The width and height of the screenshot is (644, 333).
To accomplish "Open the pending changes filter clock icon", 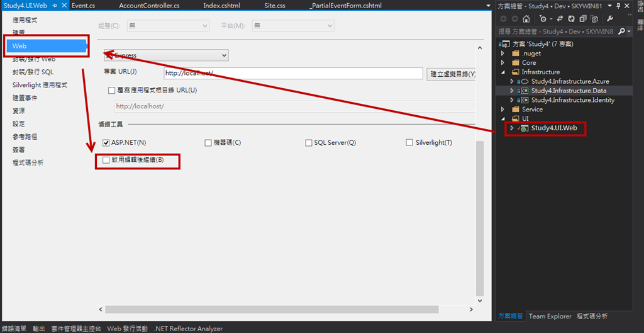I will [543, 19].
